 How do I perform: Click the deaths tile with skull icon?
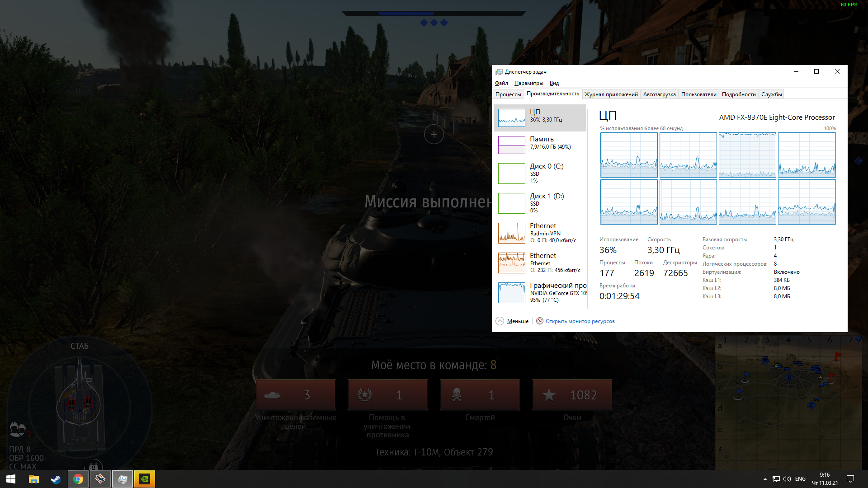(x=480, y=395)
